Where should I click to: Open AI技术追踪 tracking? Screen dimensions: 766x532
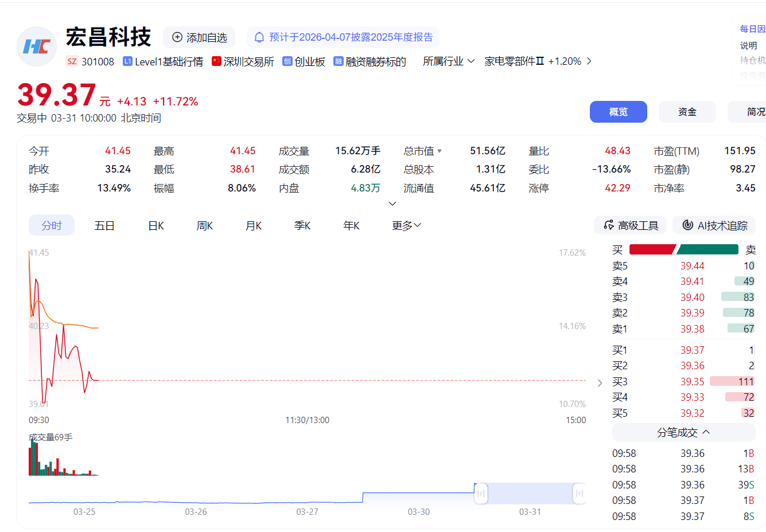(714, 225)
